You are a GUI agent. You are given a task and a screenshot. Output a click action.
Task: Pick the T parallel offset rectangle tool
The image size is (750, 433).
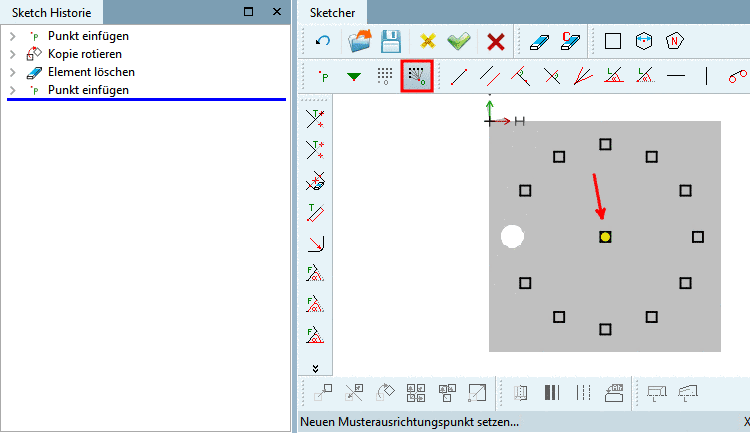[315, 212]
